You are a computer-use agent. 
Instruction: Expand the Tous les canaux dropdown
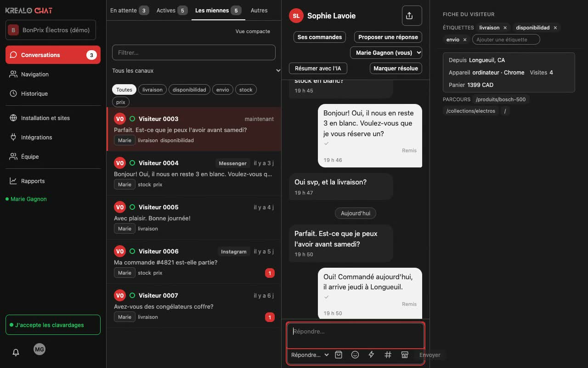pos(196,71)
